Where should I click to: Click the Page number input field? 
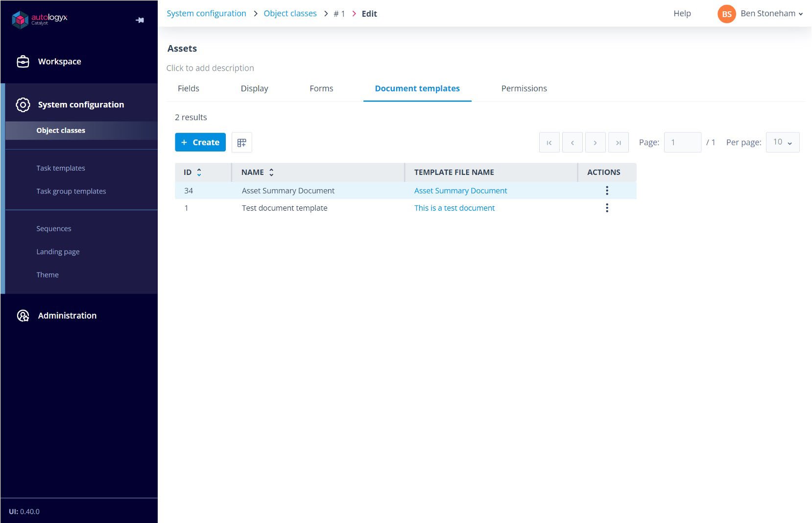pyautogui.click(x=682, y=142)
